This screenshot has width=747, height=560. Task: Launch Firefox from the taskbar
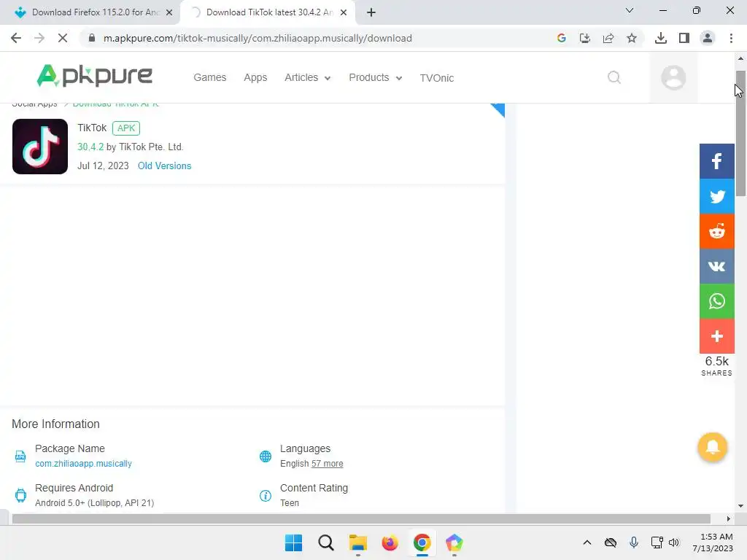point(390,542)
